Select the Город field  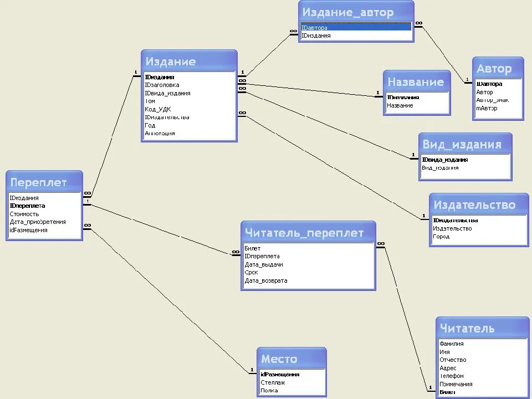479,237
